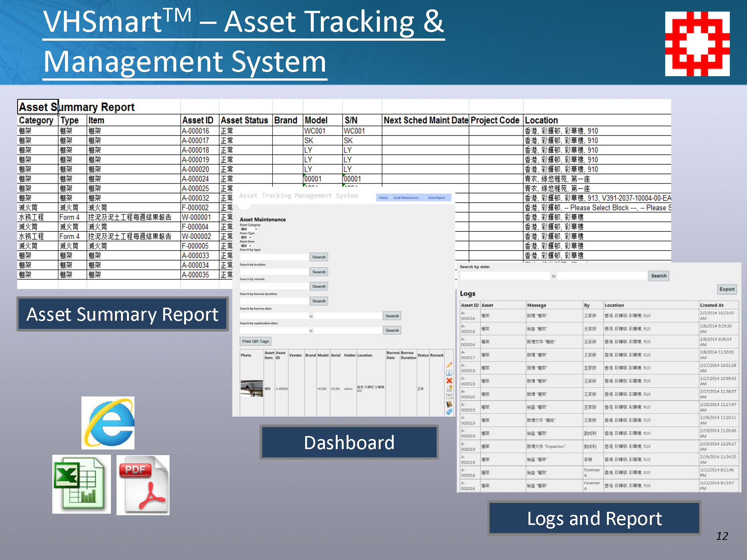Click the red X delete icon
The width and height of the screenshot is (747, 560).
tap(449, 380)
